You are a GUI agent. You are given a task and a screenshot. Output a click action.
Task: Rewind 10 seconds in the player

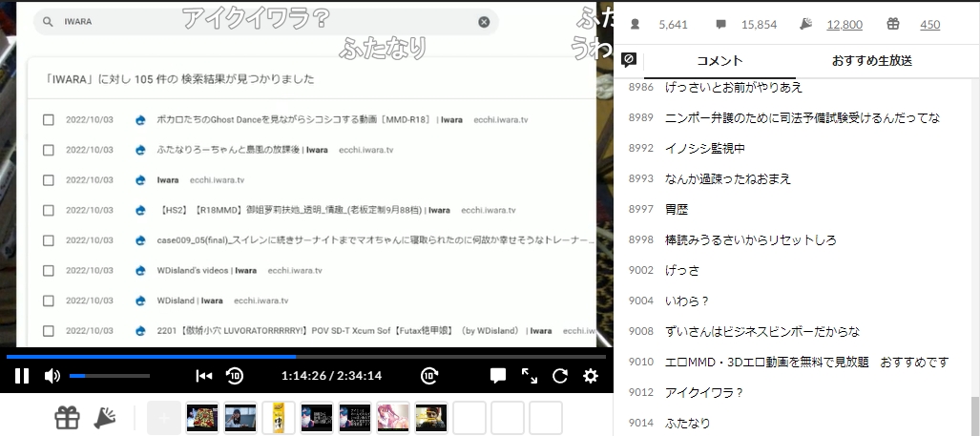click(235, 376)
